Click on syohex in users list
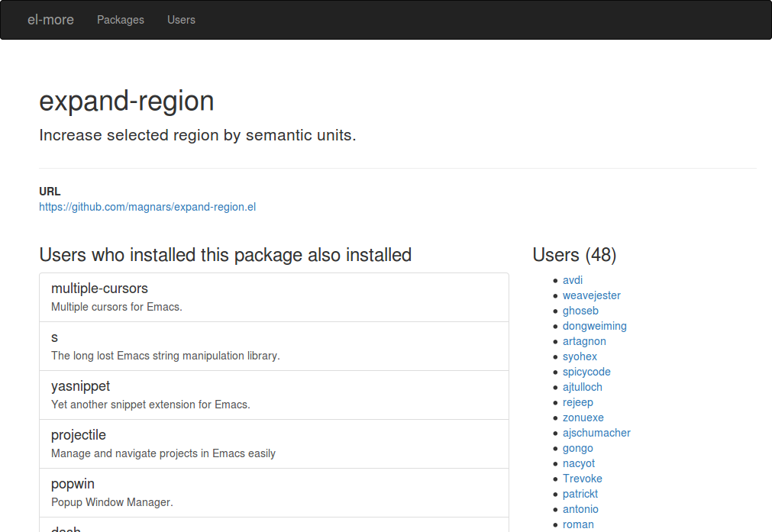This screenshot has width=772, height=532. pos(580,356)
